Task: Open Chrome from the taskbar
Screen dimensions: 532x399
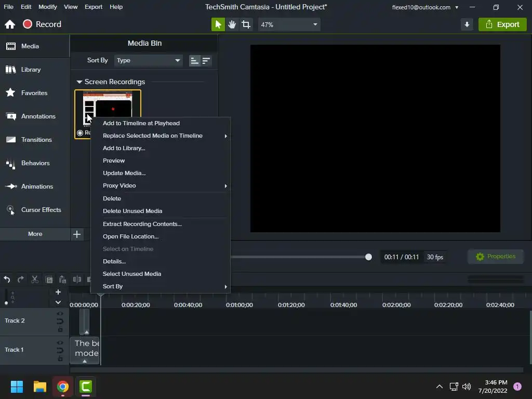Action: (63, 387)
